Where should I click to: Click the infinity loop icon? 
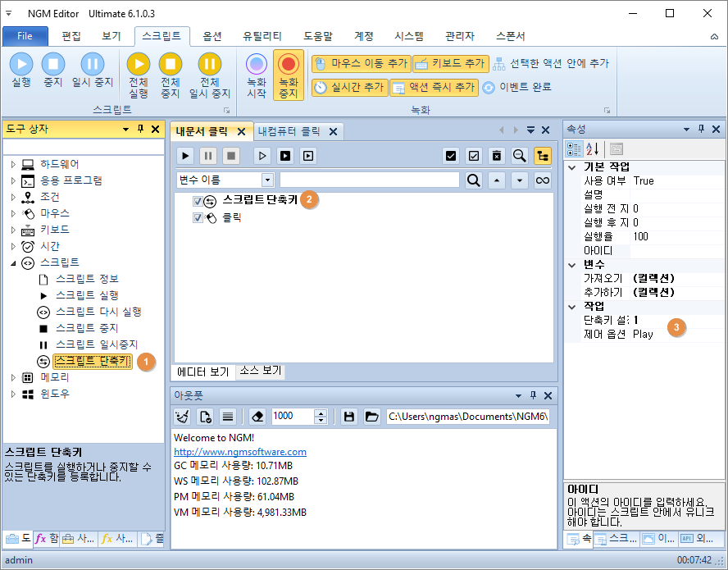(x=542, y=180)
